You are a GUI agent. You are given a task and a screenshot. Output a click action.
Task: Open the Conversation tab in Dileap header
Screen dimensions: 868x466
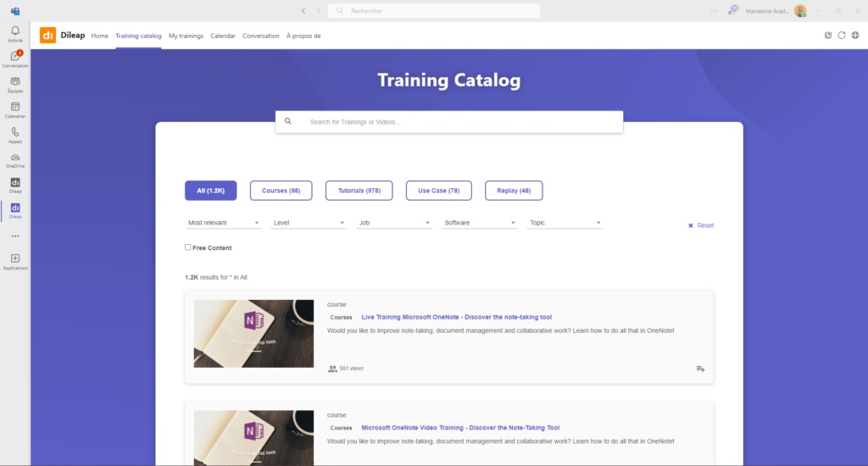point(261,36)
